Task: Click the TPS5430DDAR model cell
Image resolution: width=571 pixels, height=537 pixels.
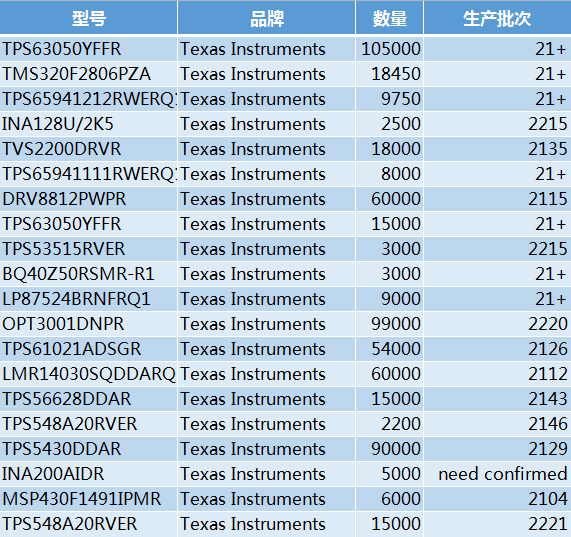Action: [x=88, y=449]
